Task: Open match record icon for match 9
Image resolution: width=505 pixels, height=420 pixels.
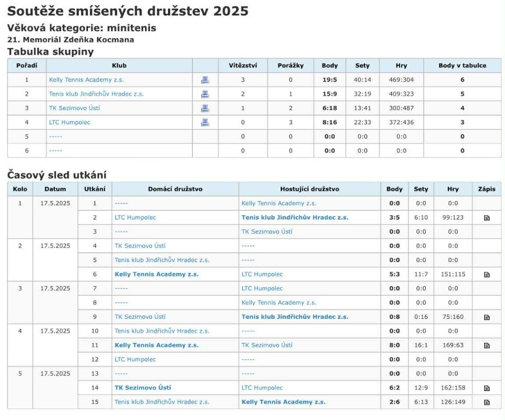Action: pyautogui.click(x=486, y=317)
